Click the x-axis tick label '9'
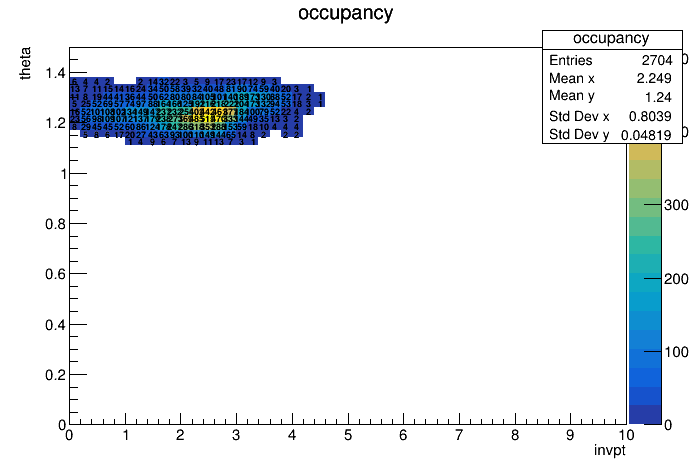Image resolution: width=696 pixels, height=472 pixels. click(570, 435)
